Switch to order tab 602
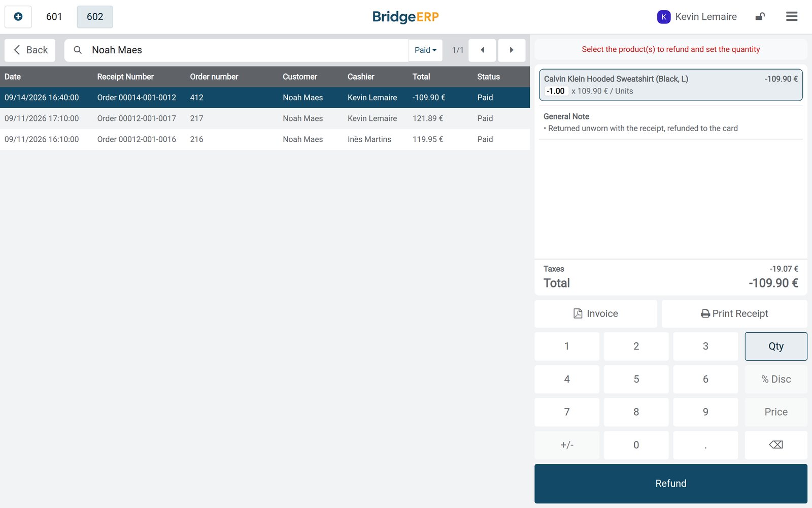The width and height of the screenshot is (812, 508). tap(95, 17)
